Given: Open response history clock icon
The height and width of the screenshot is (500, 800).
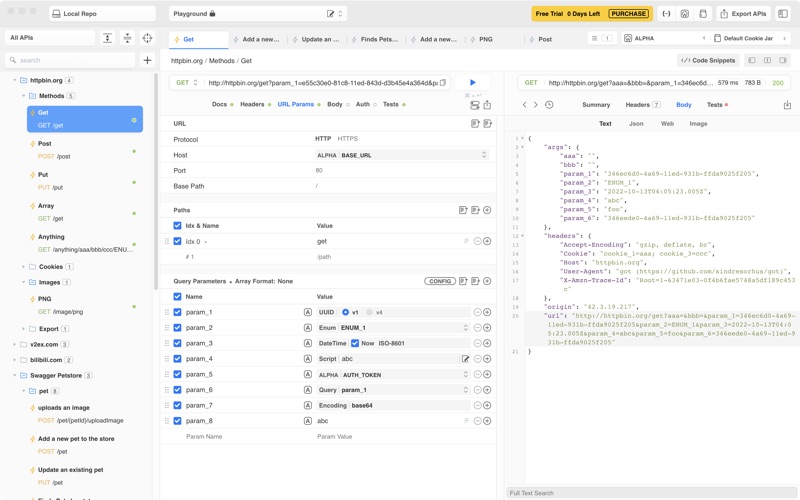Looking at the screenshot, I should [549, 105].
